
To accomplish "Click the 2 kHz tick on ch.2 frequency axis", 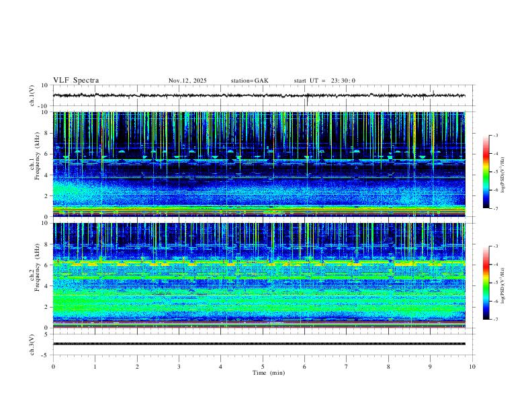I will (x=46, y=307).
